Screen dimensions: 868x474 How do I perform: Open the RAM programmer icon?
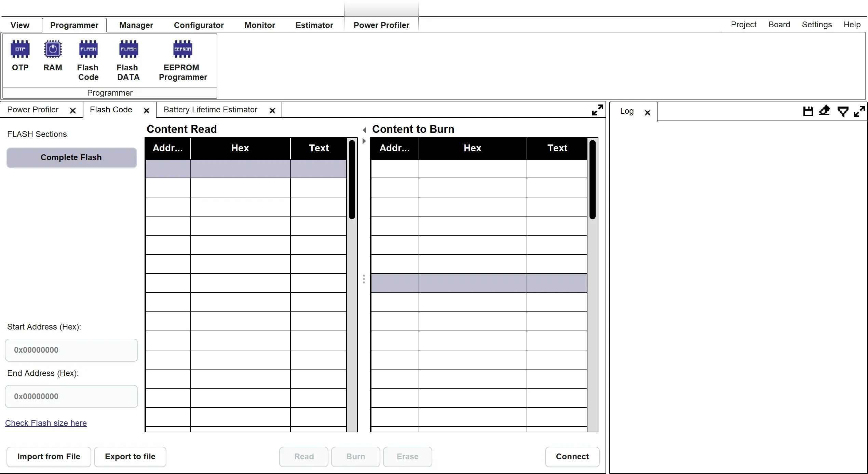point(53,50)
